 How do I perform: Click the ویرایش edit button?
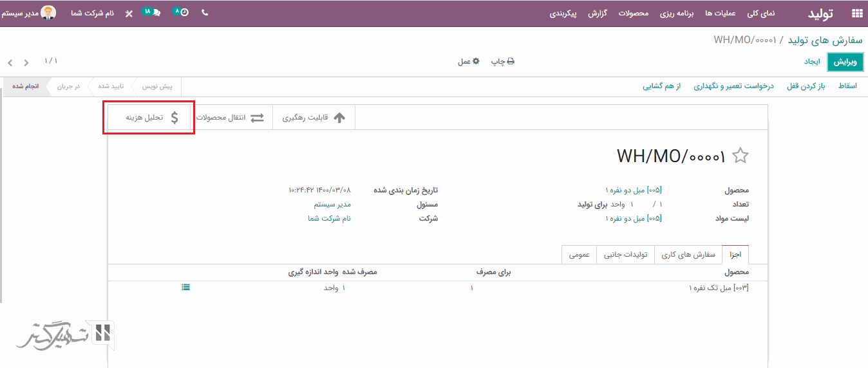coord(845,62)
